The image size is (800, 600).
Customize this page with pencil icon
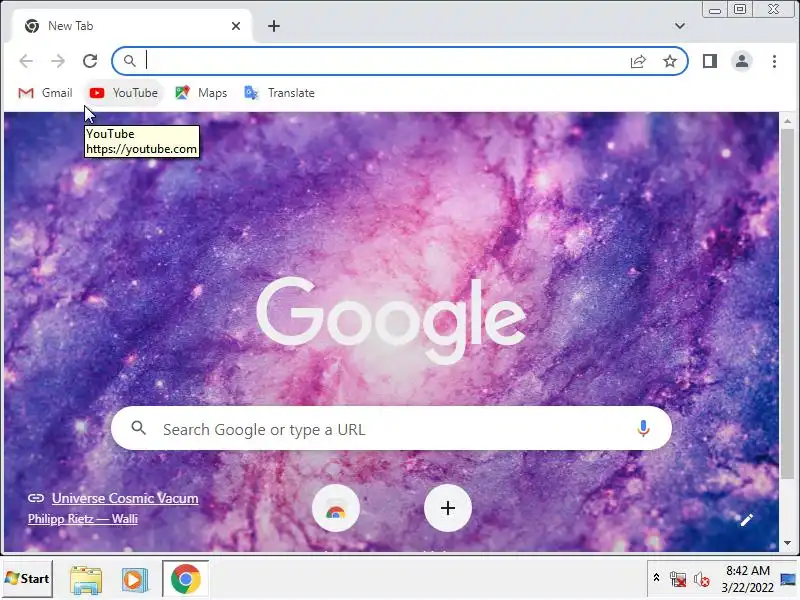pyautogui.click(x=746, y=520)
